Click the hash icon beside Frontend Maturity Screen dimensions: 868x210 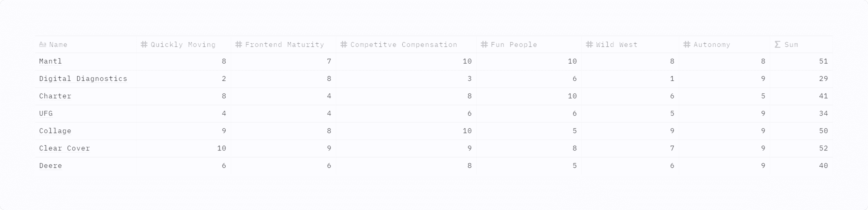(239, 45)
